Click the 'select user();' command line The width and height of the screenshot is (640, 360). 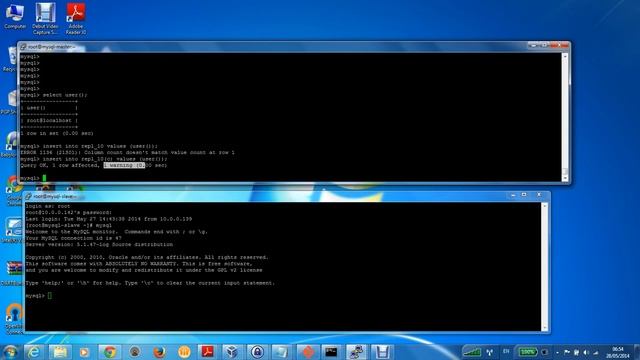[x=53, y=95]
